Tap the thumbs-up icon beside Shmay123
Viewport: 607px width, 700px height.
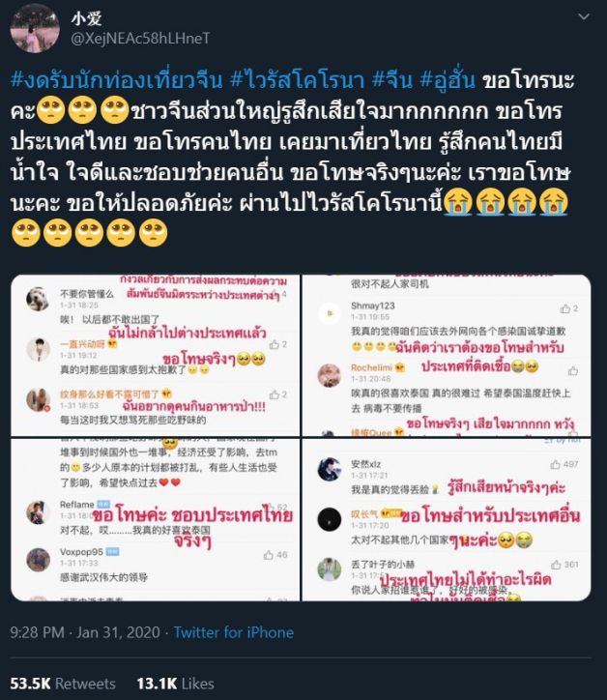(x=565, y=308)
